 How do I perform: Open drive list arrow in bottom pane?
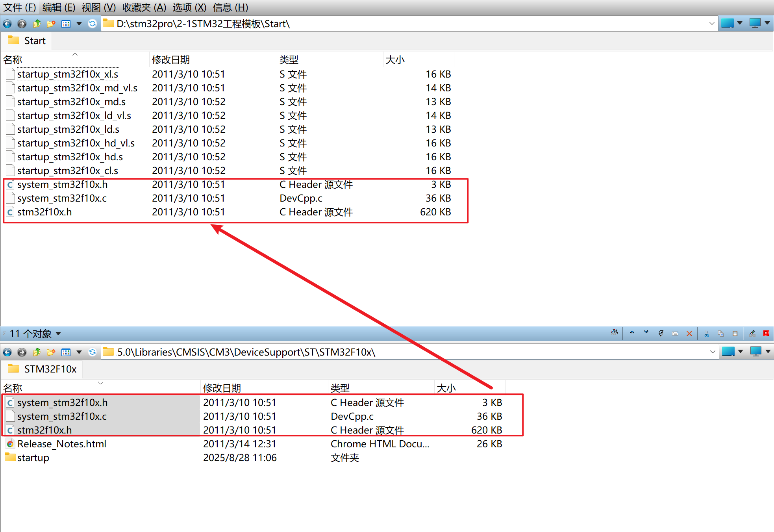coord(741,351)
